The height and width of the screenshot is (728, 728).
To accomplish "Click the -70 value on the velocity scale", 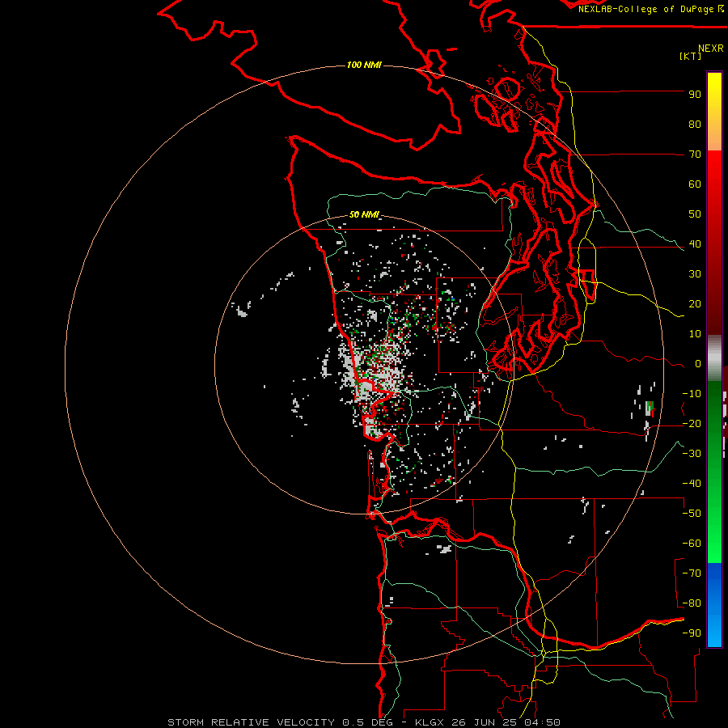I will (x=692, y=574).
